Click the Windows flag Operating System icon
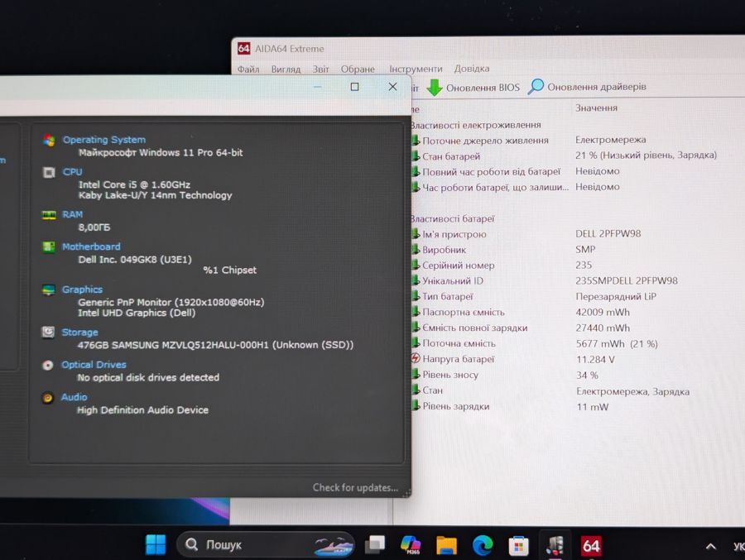The height and width of the screenshot is (560, 745). 49,140
